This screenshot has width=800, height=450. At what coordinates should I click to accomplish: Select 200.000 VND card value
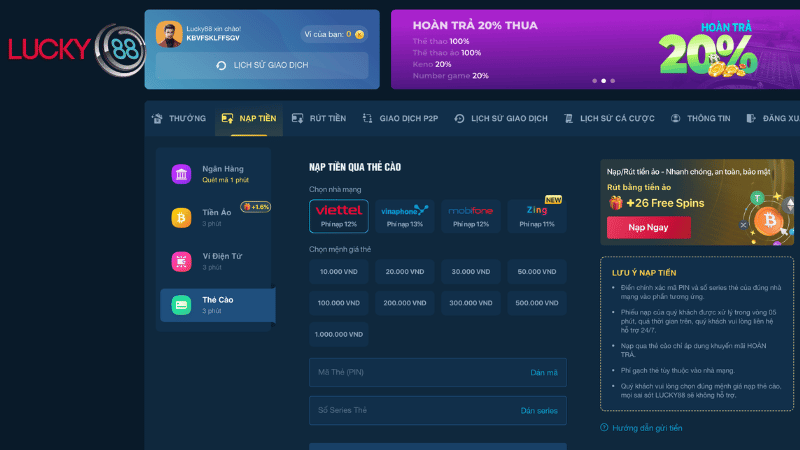click(x=405, y=303)
